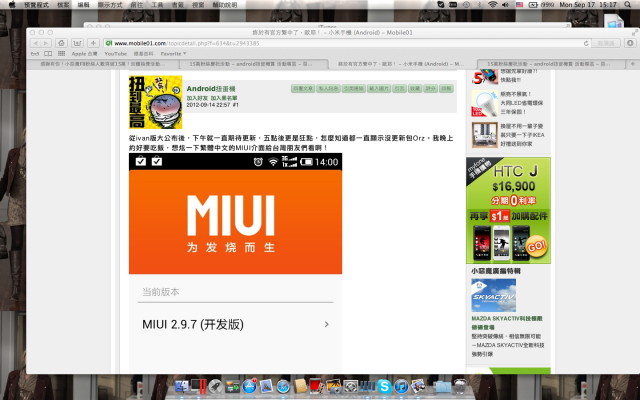Open the Apple 台灣 bookmark

pyautogui.click(x=84, y=53)
